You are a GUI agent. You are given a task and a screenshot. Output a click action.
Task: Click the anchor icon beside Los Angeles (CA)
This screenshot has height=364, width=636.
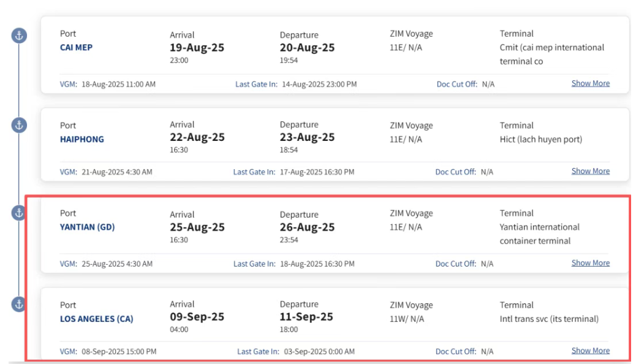point(19,305)
